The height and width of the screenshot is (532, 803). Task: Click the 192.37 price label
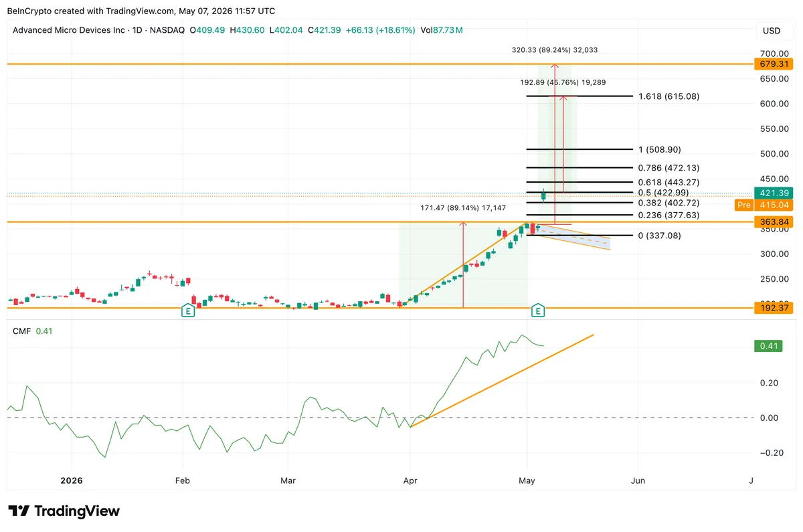tap(773, 308)
